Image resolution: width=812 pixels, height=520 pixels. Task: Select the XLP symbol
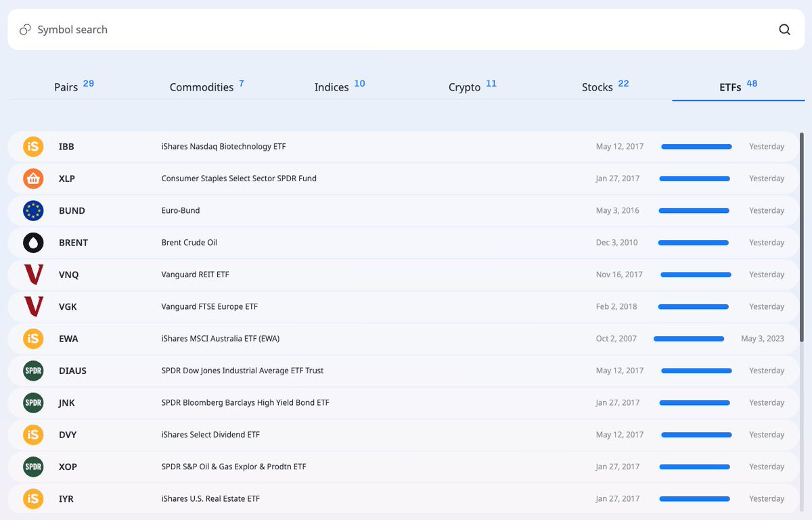(x=67, y=179)
